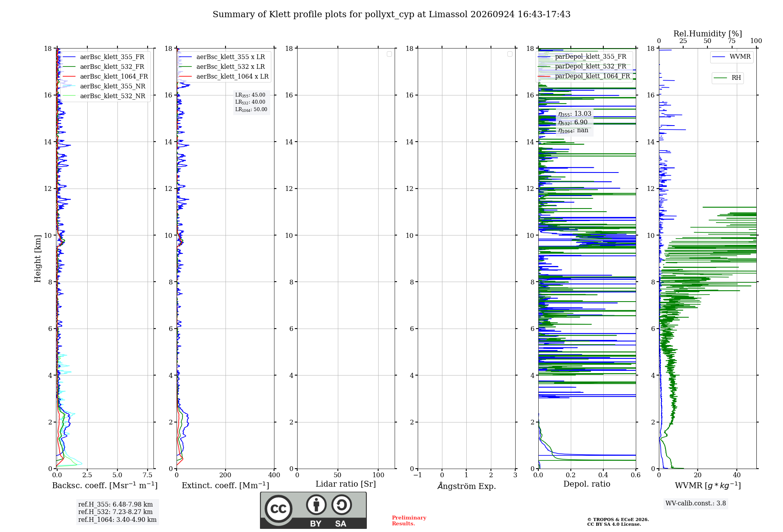Viewport: 783px width, 532px height.
Task: Click the CC BY SA 4.0 License text
Action: [x=614, y=525]
